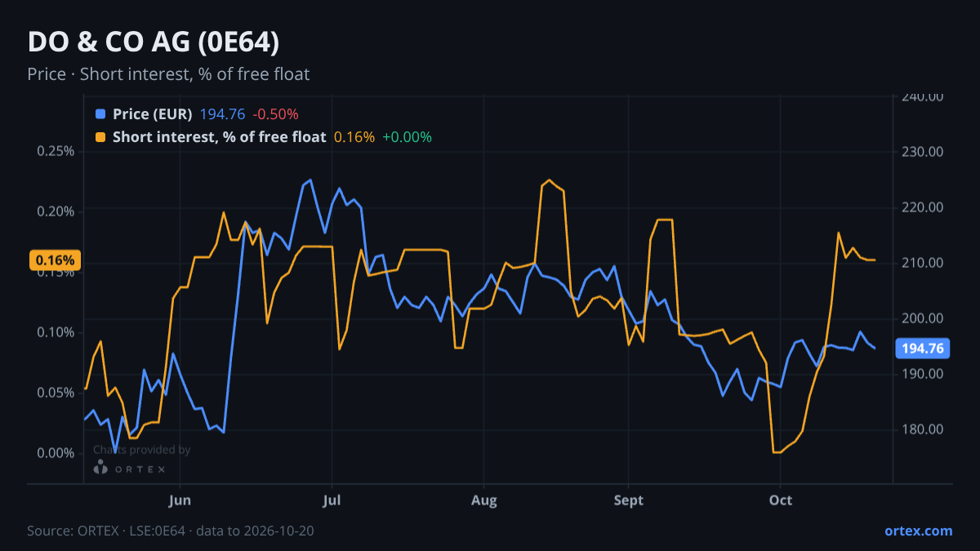Click the 0.05% left axis label
The width and height of the screenshot is (980, 551).
56,393
